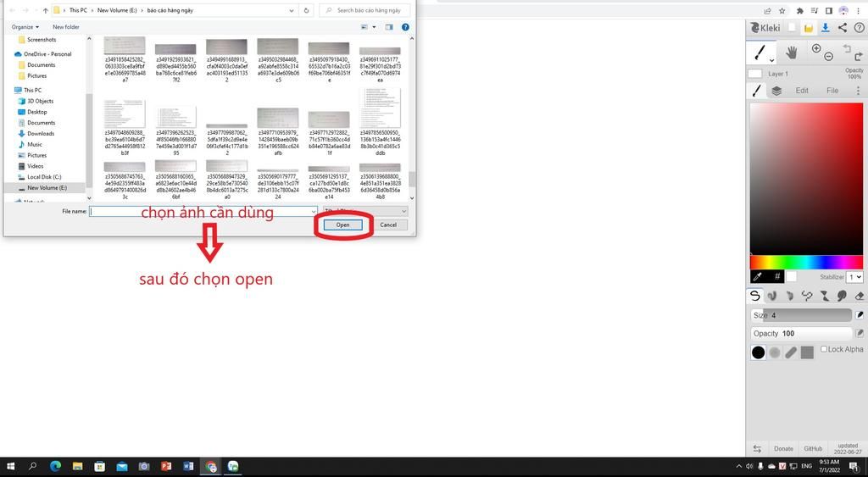Screen dimensions: 868x477
Task: Click the Cancel button in file dialog
Action: click(x=388, y=225)
